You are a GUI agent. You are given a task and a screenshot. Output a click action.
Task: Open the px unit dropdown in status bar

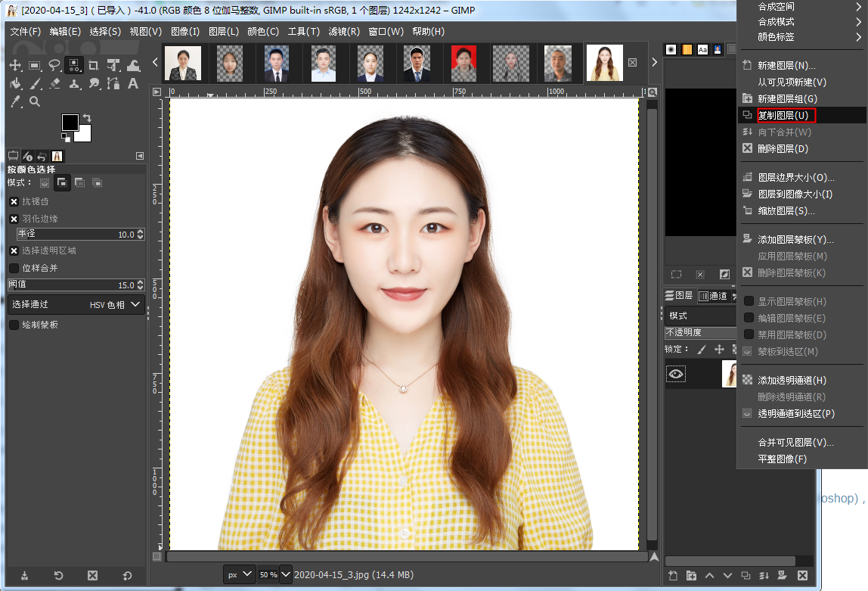coord(240,575)
